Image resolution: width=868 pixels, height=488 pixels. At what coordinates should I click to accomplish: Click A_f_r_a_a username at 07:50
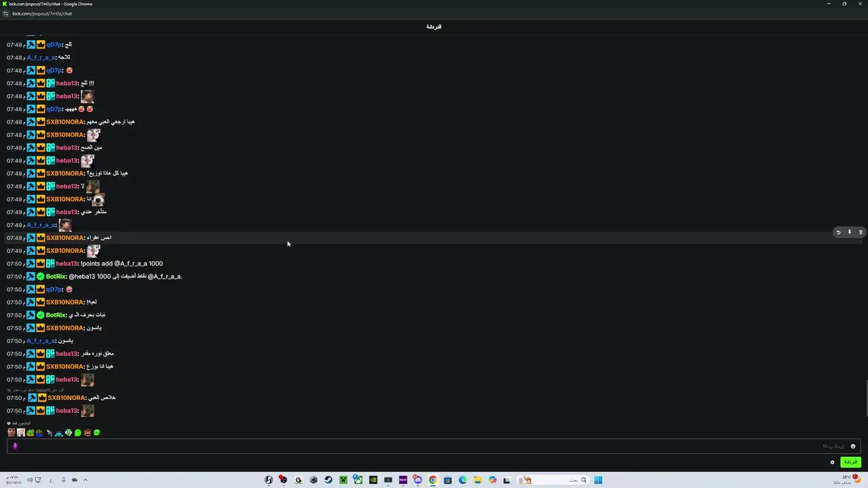(x=41, y=341)
